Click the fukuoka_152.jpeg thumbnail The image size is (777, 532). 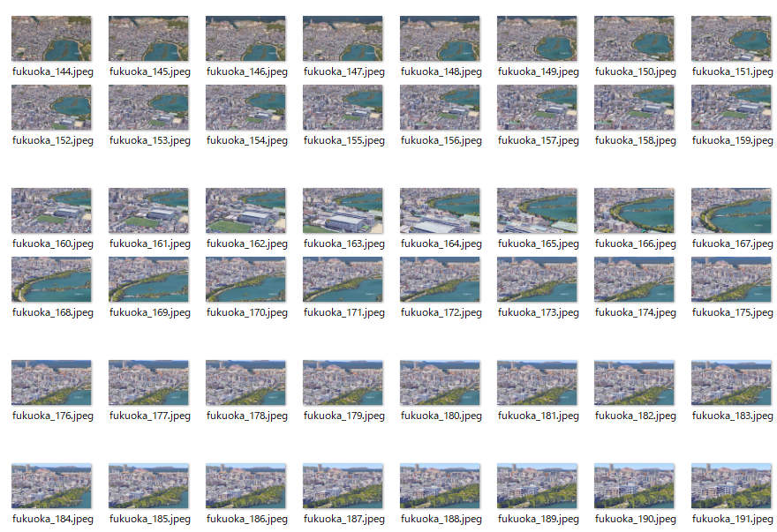51,107
